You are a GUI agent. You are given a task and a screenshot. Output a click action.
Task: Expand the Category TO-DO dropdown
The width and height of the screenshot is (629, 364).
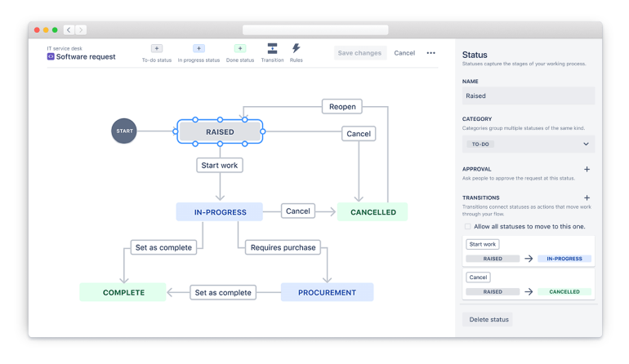(528, 144)
